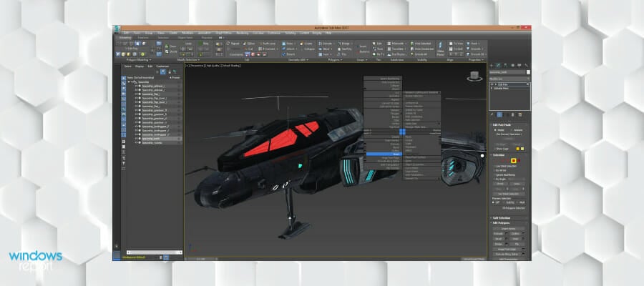The height and width of the screenshot is (286, 644).
Task: Select the Model radio button
Action: [499, 130]
